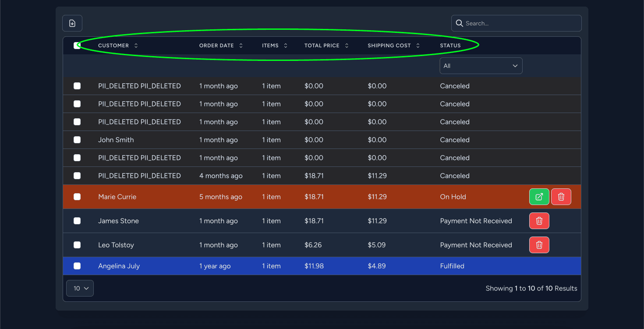Export the table using the file download icon
644x329 pixels.
coord(72,23)
